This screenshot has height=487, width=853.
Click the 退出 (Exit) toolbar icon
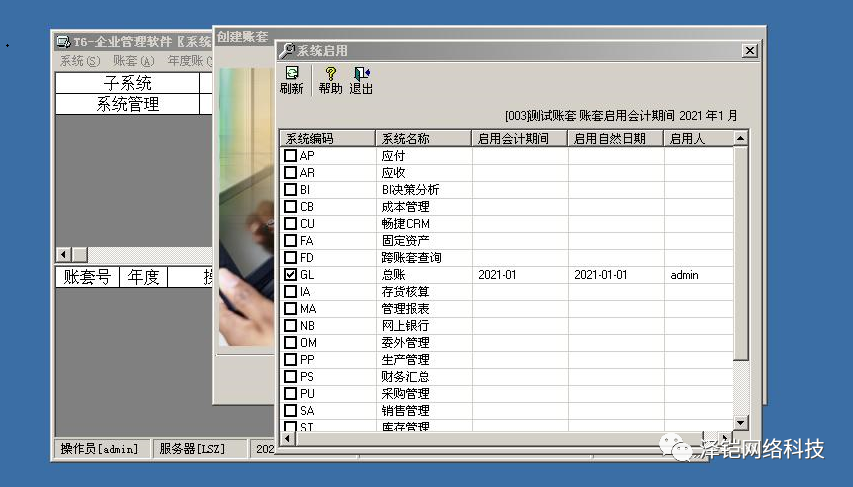361,80
